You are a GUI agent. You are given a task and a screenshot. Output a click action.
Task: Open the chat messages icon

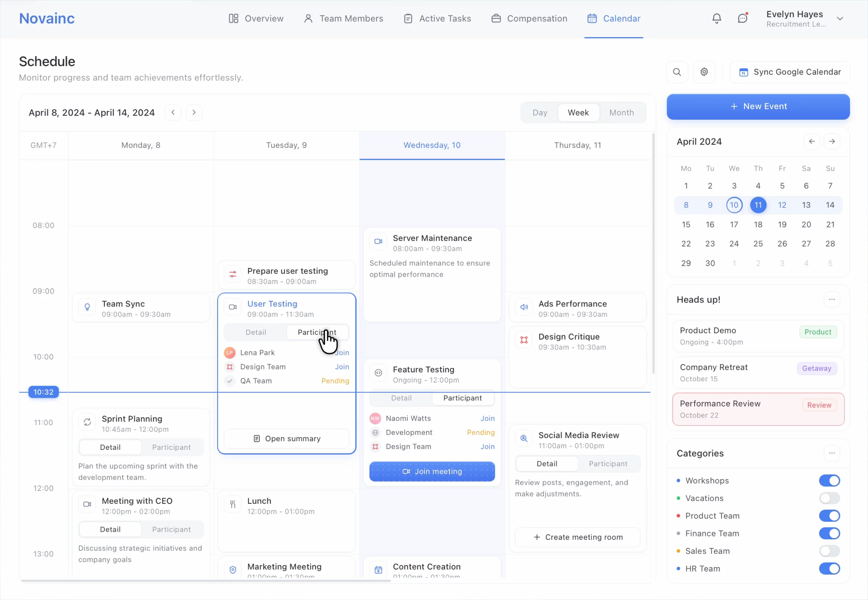(x=742, y=18)
